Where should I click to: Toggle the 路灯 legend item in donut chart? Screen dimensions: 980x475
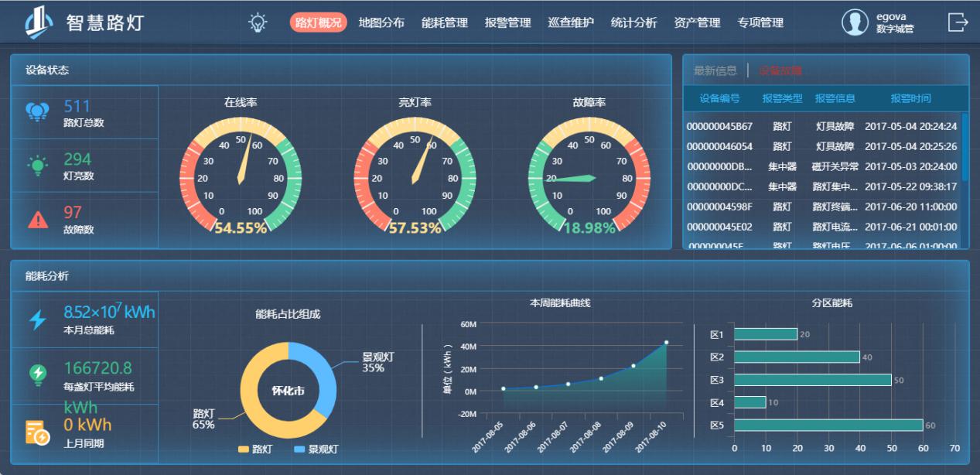(255, 449)
